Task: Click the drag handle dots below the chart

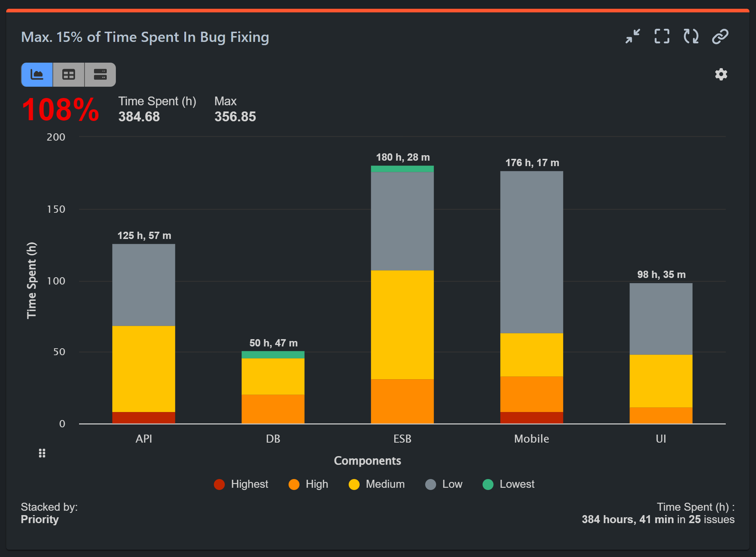Action: (42, 453)
